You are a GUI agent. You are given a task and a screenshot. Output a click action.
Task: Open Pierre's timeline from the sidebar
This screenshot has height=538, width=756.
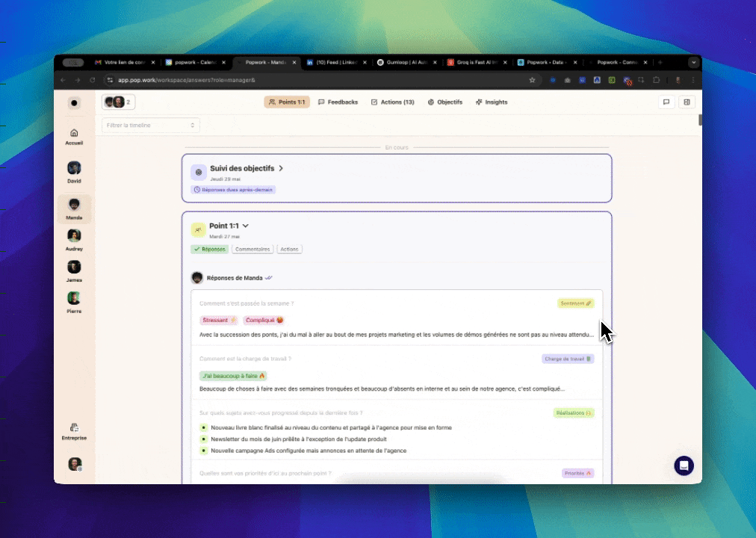coord(74,299)
